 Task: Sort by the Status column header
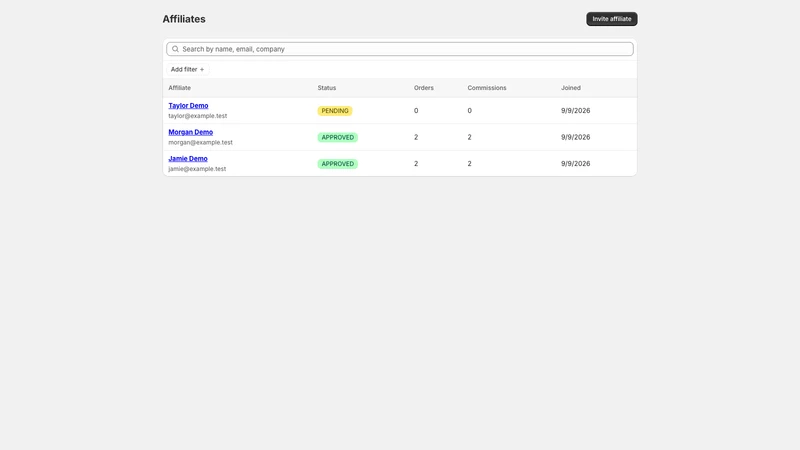point(327,88)
